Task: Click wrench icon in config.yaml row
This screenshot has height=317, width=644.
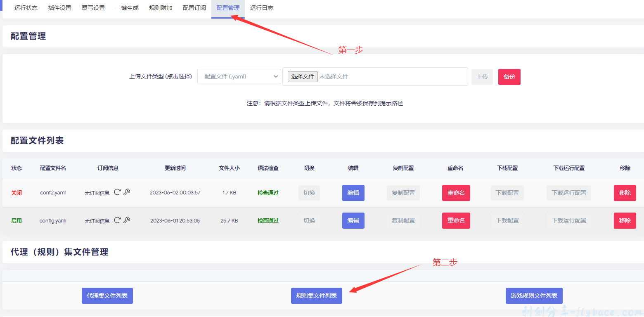Action: coord(127,220)
